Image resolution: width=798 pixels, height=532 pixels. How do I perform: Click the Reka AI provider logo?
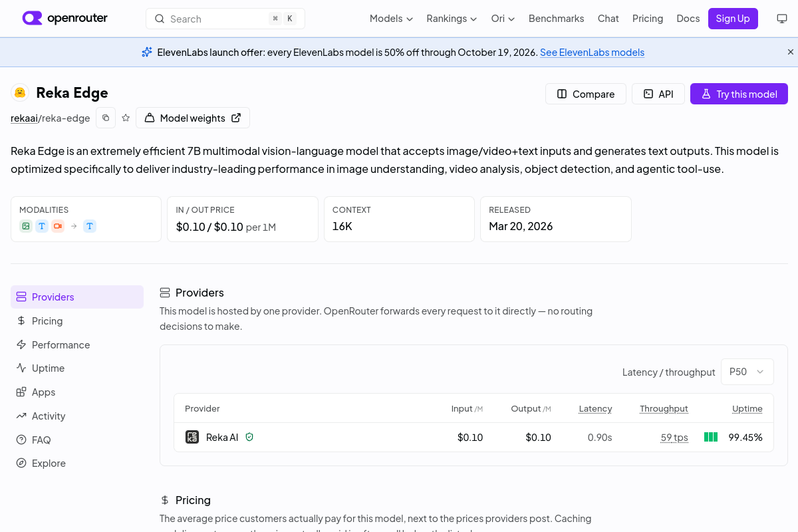192,437
